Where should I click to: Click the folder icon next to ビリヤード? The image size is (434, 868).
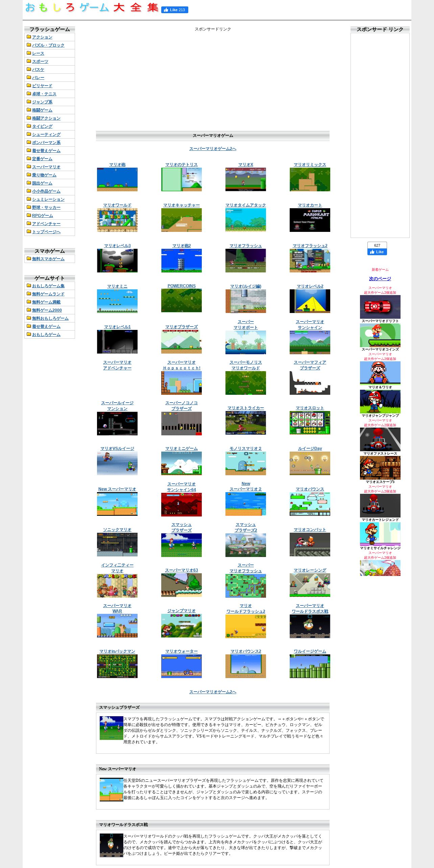coord(29,86)
